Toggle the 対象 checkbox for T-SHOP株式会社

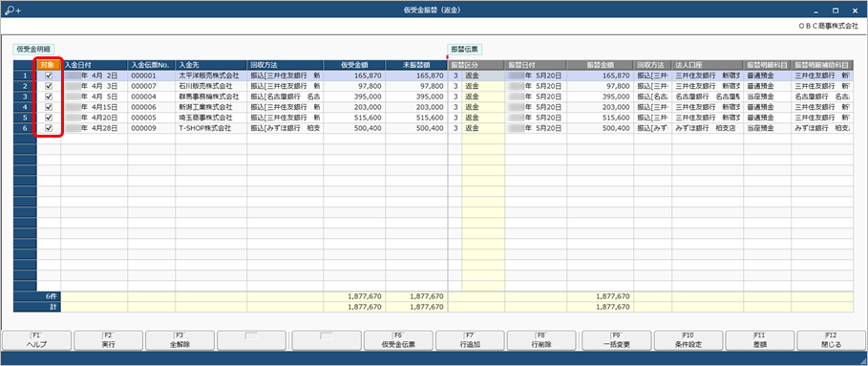click(49, 128)
